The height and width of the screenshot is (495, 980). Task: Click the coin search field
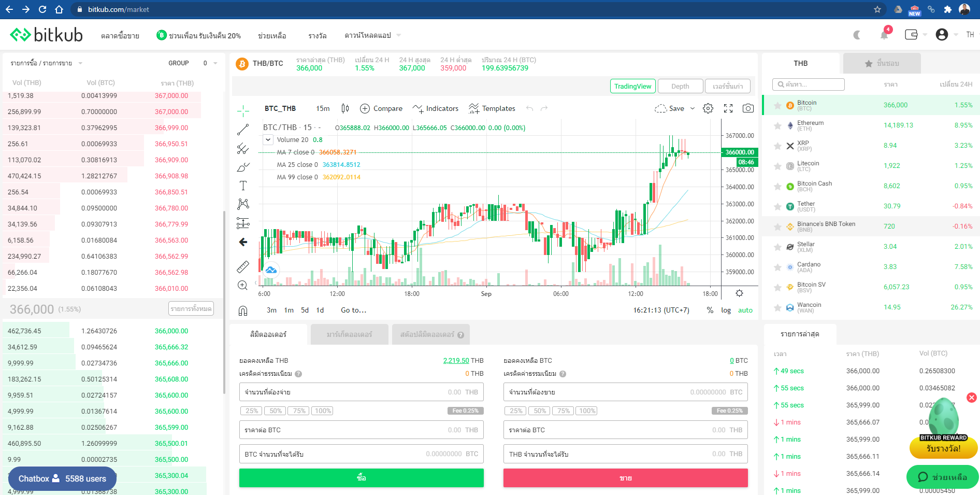pos(808,84)
